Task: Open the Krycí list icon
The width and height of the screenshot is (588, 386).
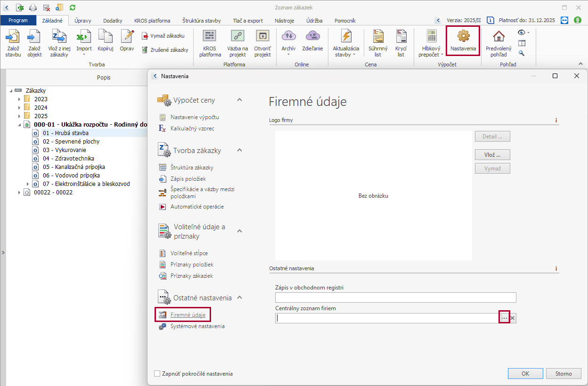Action: tap(400, 37)
